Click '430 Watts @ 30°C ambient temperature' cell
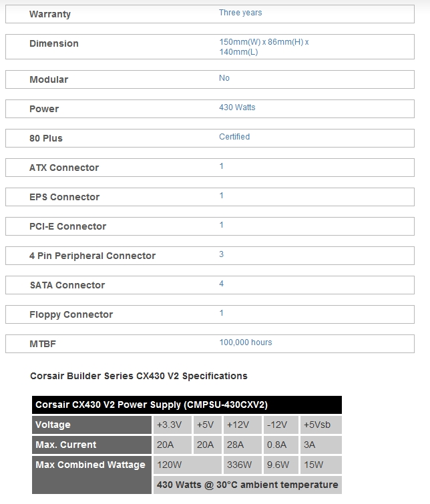Screen dimensions: 430x504 click(x=248, y=485)
